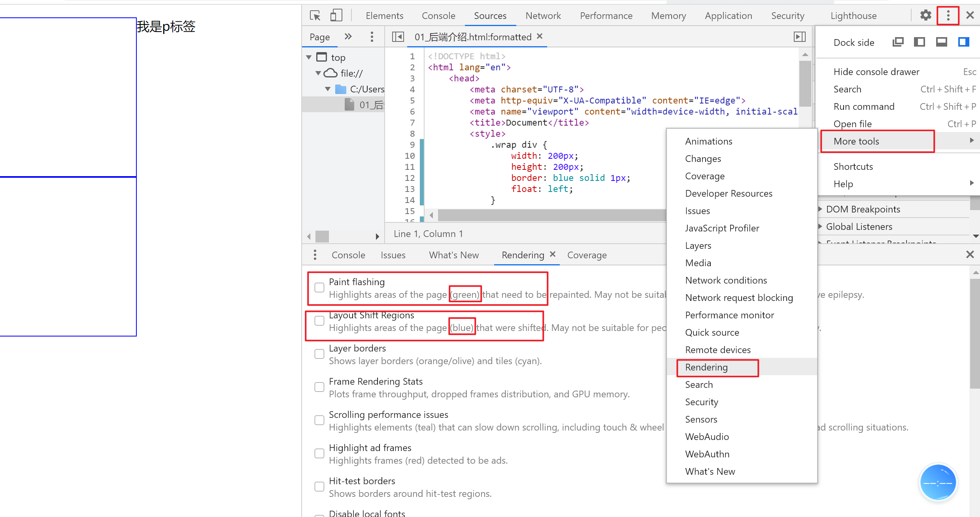The width and height of the screenshot is (980, 517).
Task: Check the Frame Rendering Stats option
Action: pos(319,387)
